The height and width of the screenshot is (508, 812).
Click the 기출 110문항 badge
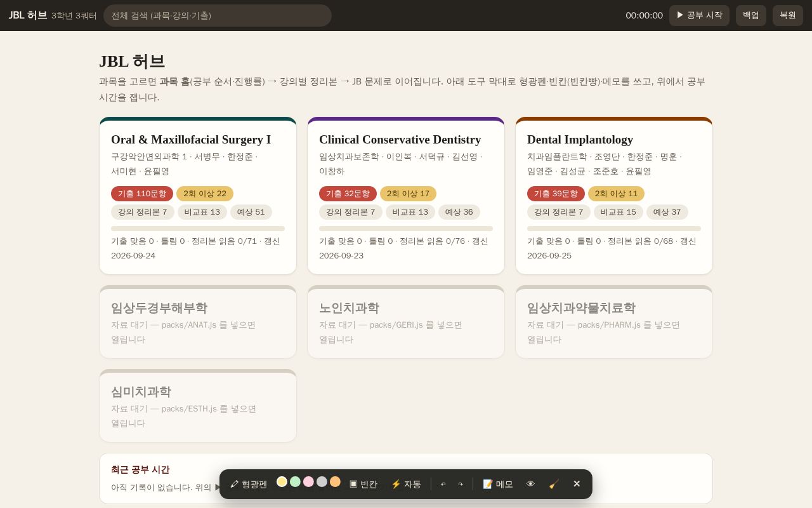[142, 194]
